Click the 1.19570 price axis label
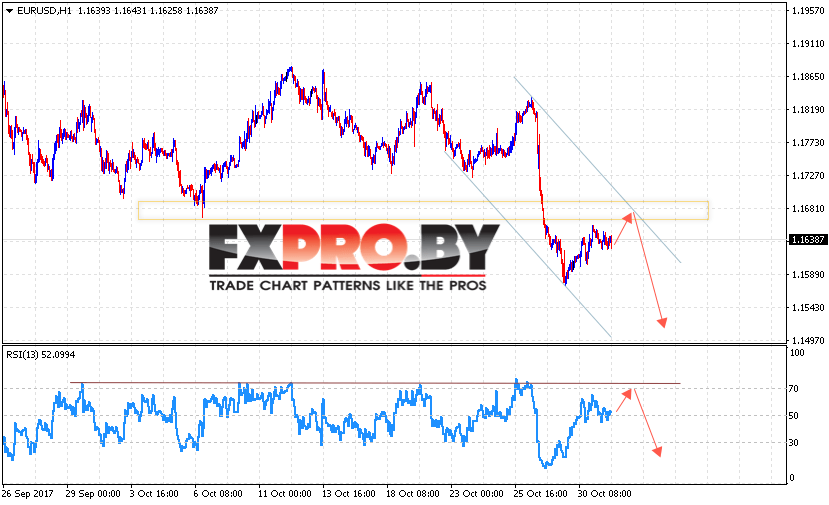 coord(808,11)
